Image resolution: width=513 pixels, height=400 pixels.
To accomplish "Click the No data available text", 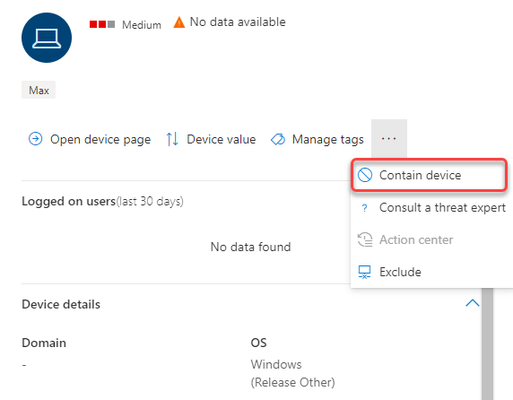I will click(x=238, y=22).
